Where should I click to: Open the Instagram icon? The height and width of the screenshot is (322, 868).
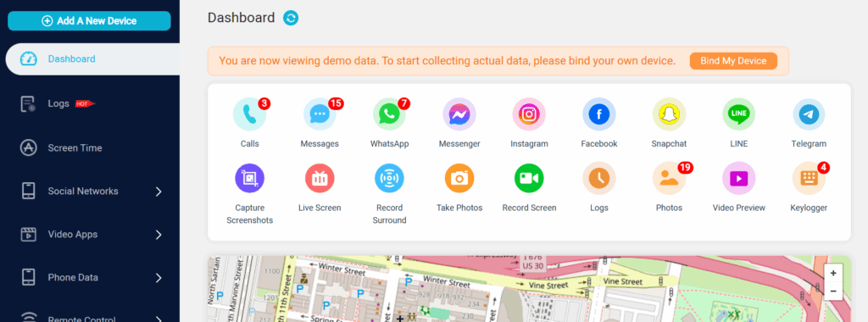tap(529, 114)
